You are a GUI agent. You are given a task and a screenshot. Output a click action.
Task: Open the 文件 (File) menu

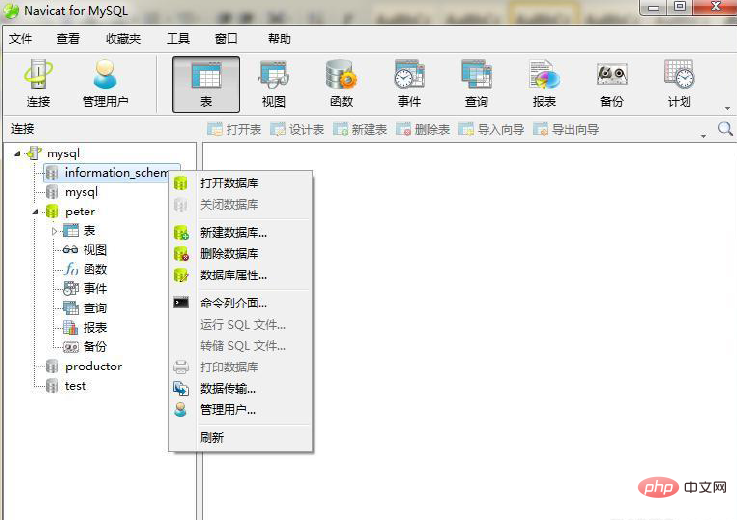coord(21,39)
